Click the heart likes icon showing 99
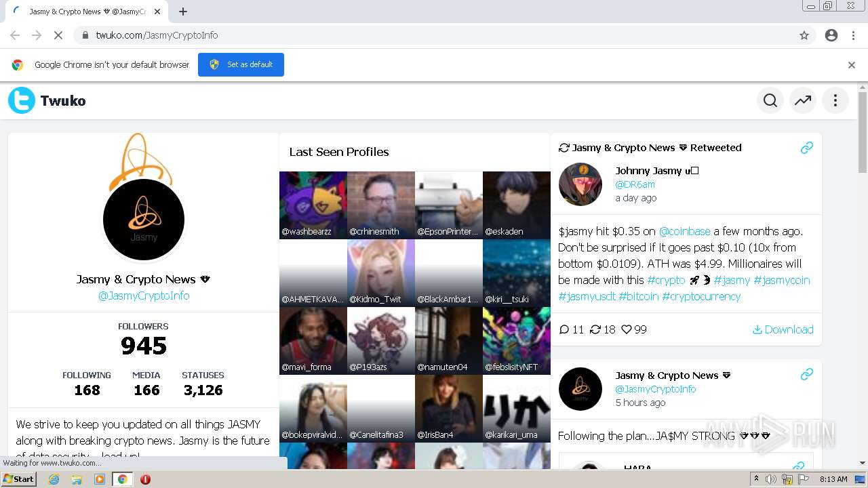 coord(627,329)
